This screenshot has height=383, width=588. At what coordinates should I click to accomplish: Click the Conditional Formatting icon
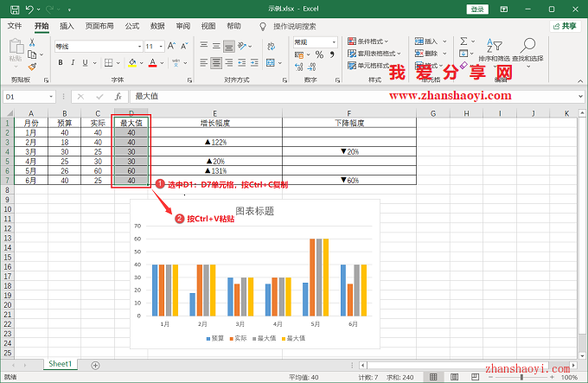point(352,41)
